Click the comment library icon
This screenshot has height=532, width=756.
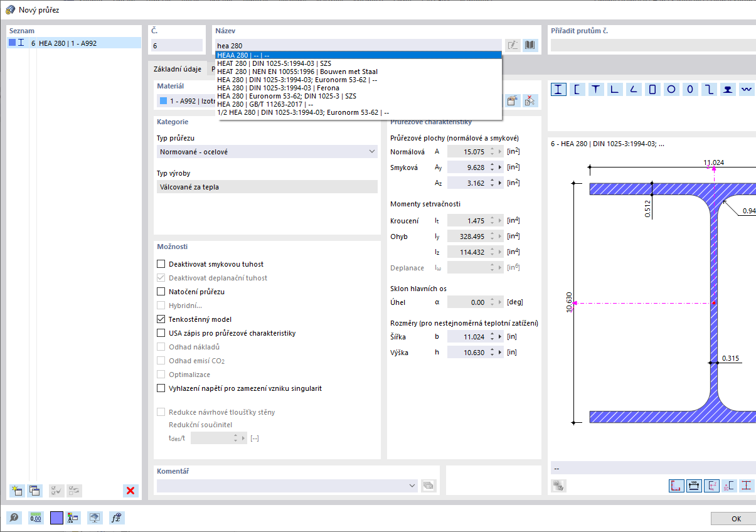pos(429,485)
